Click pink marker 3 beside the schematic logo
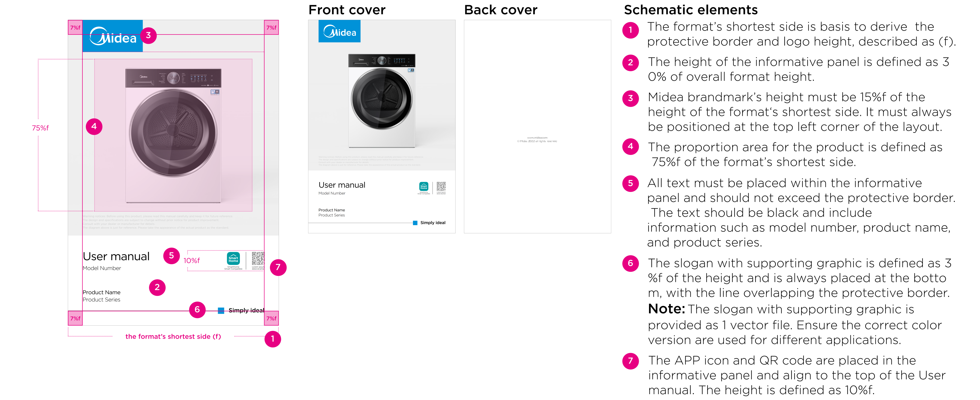This screenshot has height=400, width=980. coord(148,35)
